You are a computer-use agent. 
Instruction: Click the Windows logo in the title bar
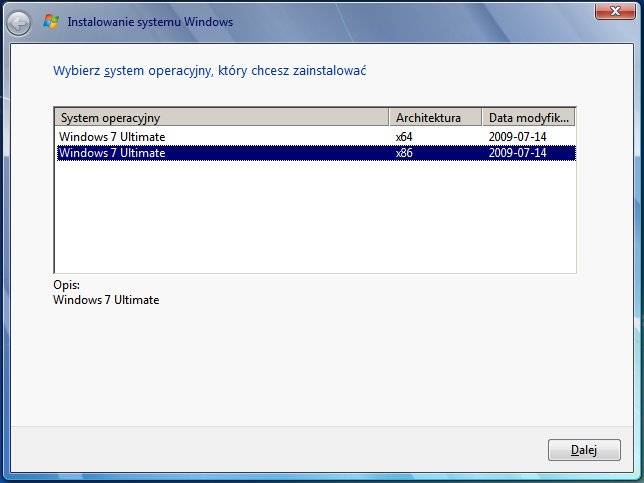(51, 21)
